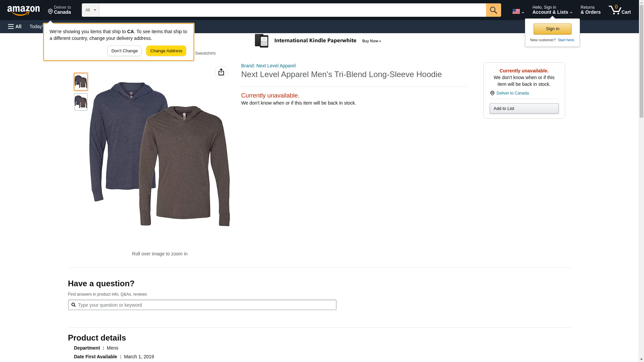
Task: Click the Start here new customer link
Action: [566, 40]
